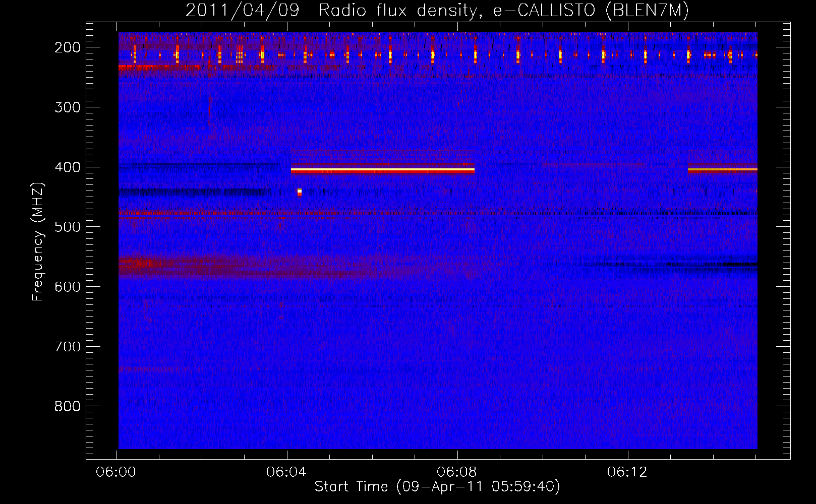816x504 pixels.
Task: Click the 400 frequency tick label
Action: (68, 167)
